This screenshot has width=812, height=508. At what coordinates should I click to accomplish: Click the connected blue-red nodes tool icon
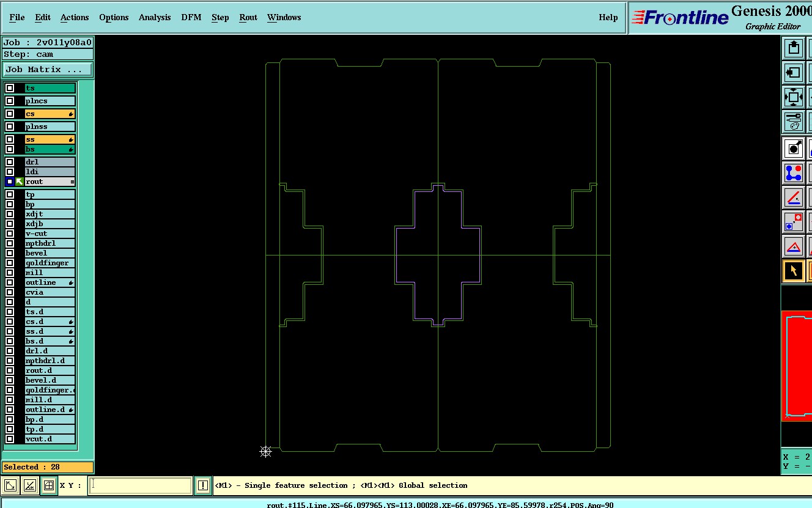pyautogui.click(x=793, y=173)
